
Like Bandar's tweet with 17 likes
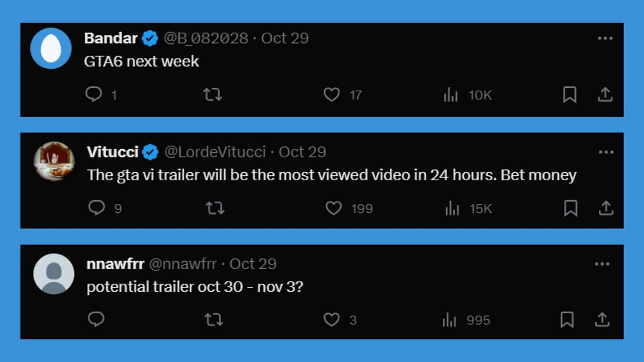[332, 95]
